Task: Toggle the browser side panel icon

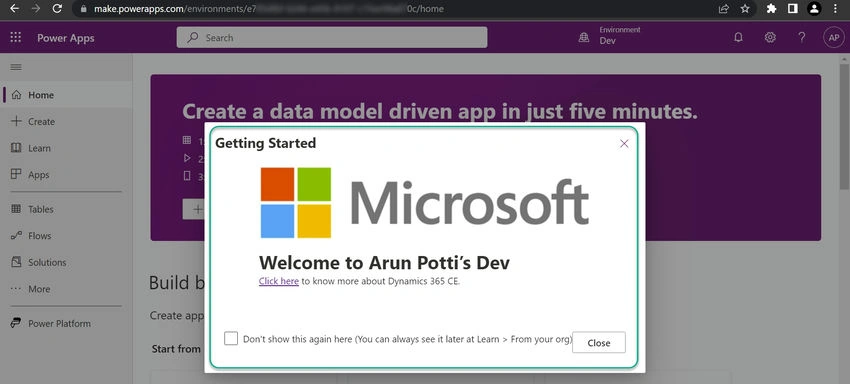Action: (793, 9)
